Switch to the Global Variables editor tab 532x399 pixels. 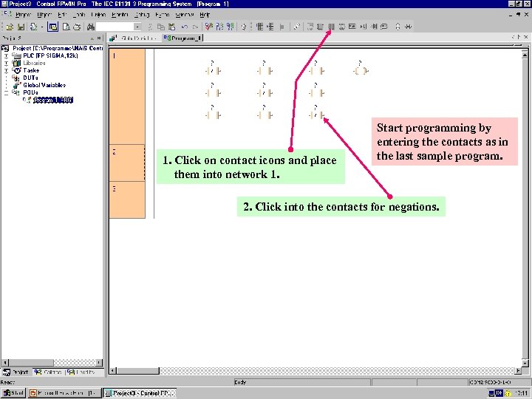[134, 38]
